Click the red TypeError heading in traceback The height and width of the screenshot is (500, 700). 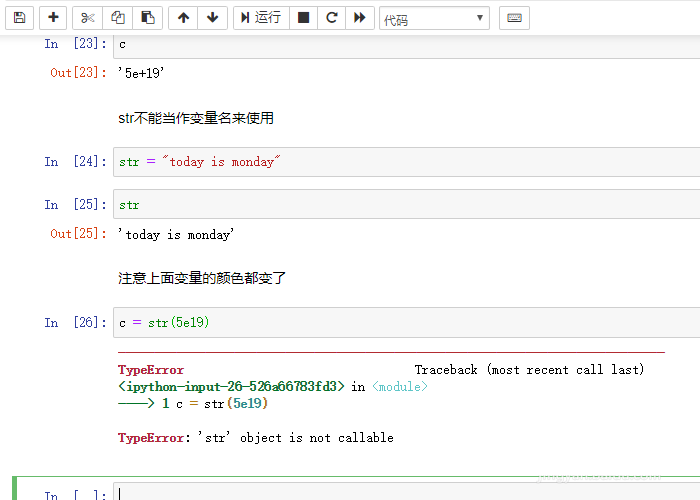(x=151, y=370)
